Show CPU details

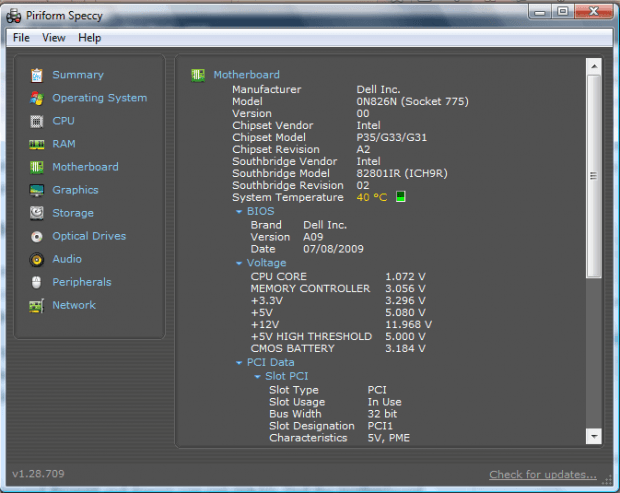pyautogui.click(x=63, y=121)
